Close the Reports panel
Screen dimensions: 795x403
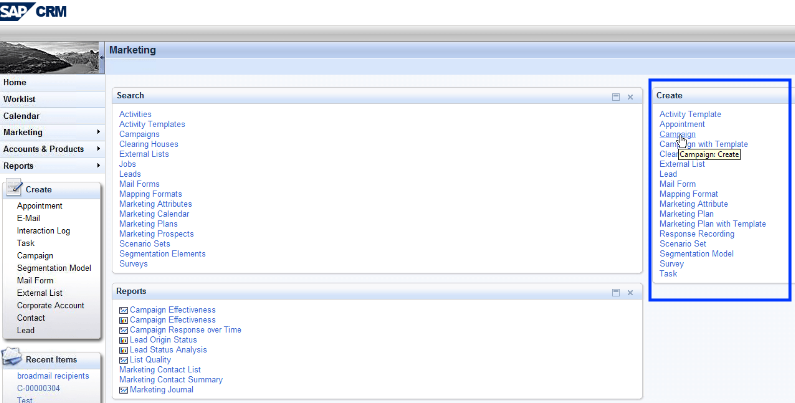(630, 291)
